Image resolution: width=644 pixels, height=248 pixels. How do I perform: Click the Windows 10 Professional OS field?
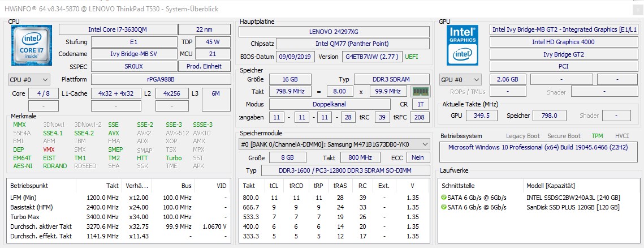pos(538,152)
